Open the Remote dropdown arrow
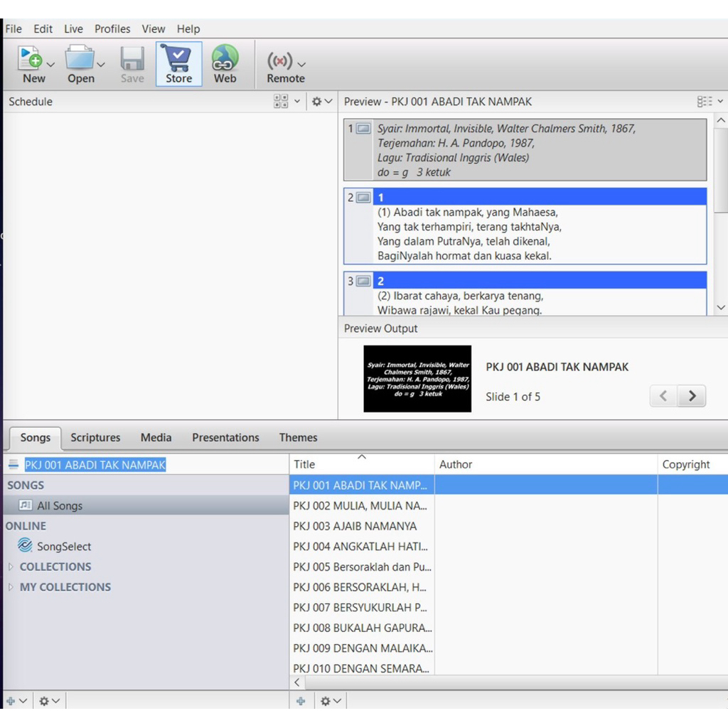The width and height of the screenshot is (728, 728). click(302, 64)
